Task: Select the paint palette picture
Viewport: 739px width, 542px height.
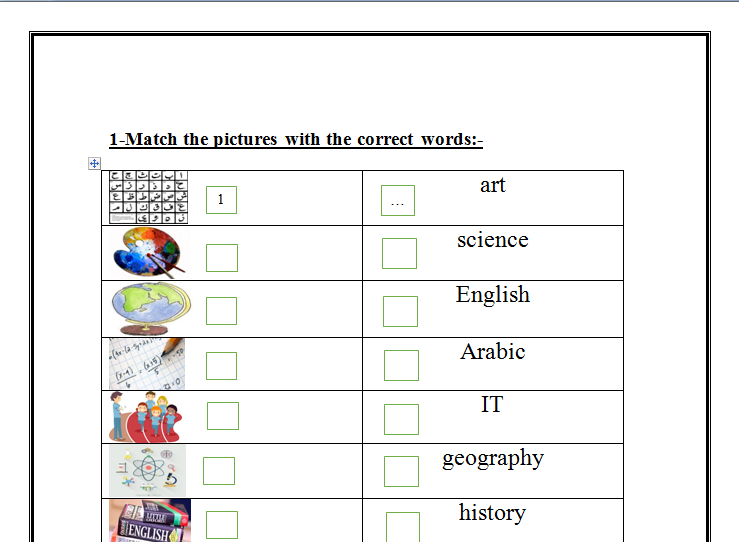Action: [149, 252]
